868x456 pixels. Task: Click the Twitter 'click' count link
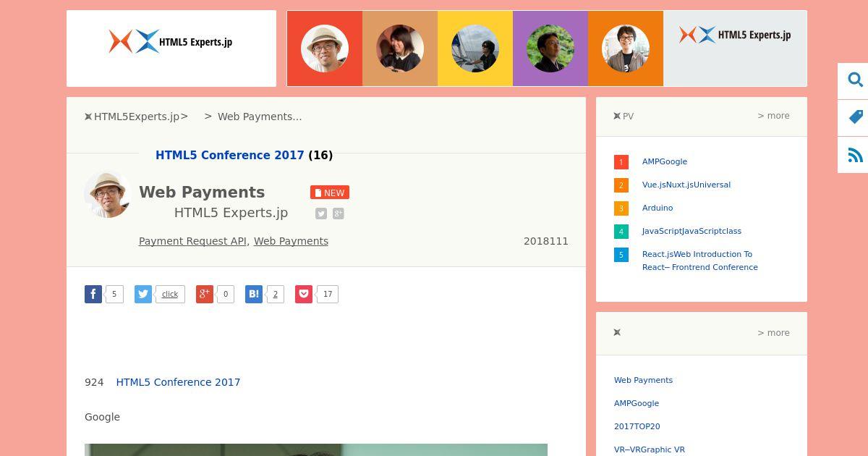170,294
